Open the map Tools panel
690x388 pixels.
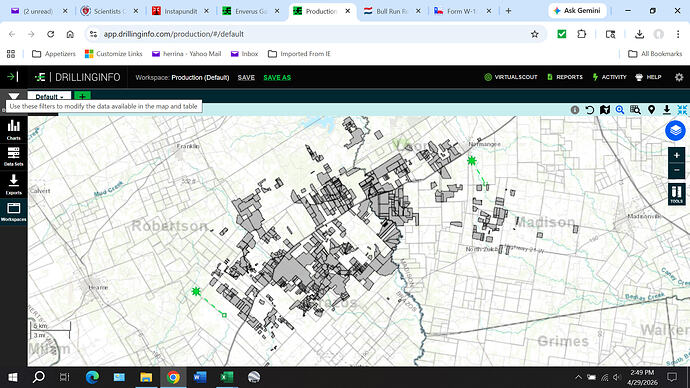676,194
